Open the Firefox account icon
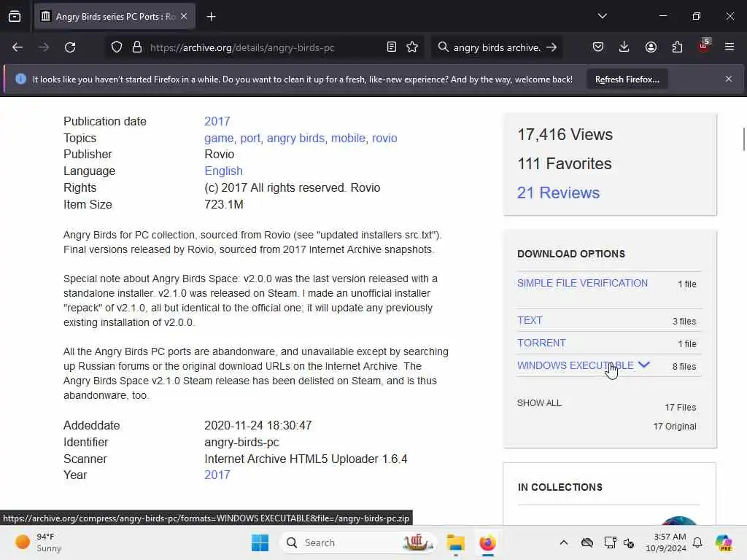 tap(651, 47)
